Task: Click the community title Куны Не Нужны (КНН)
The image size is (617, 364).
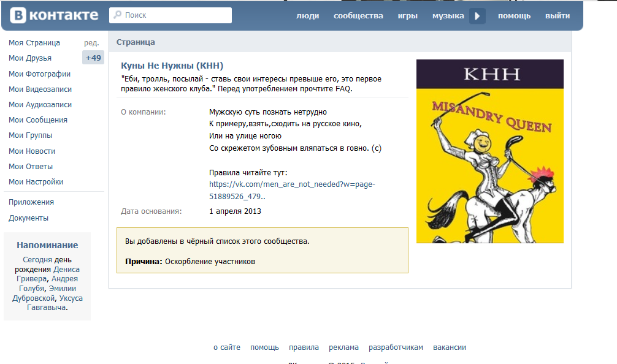Action: pyautogui.click(x=172, y=66)
